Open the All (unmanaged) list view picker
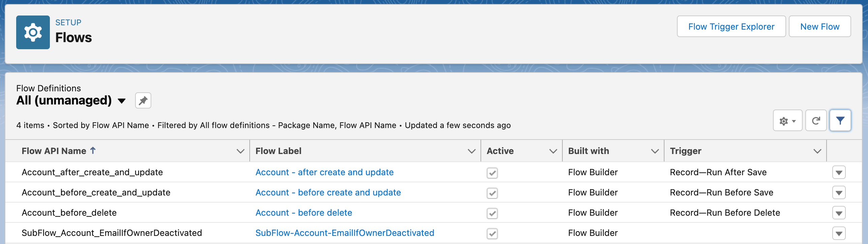The image size is (868, 244). coord(122,101)
